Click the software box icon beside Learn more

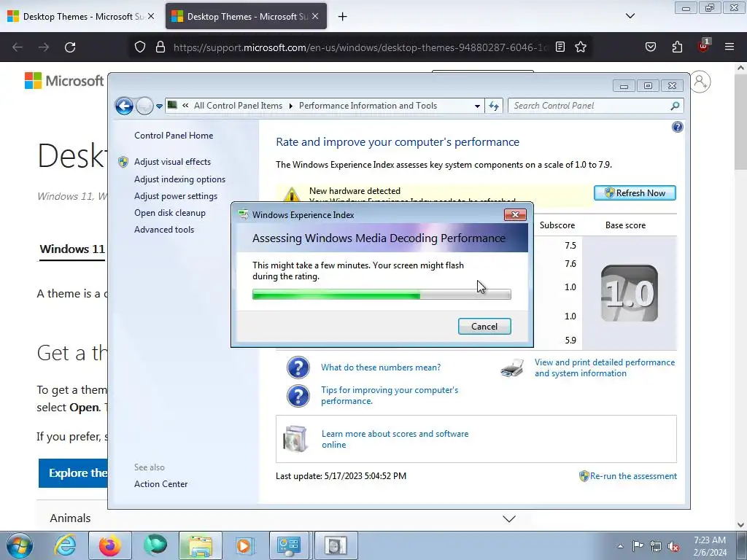coord(295,438)
